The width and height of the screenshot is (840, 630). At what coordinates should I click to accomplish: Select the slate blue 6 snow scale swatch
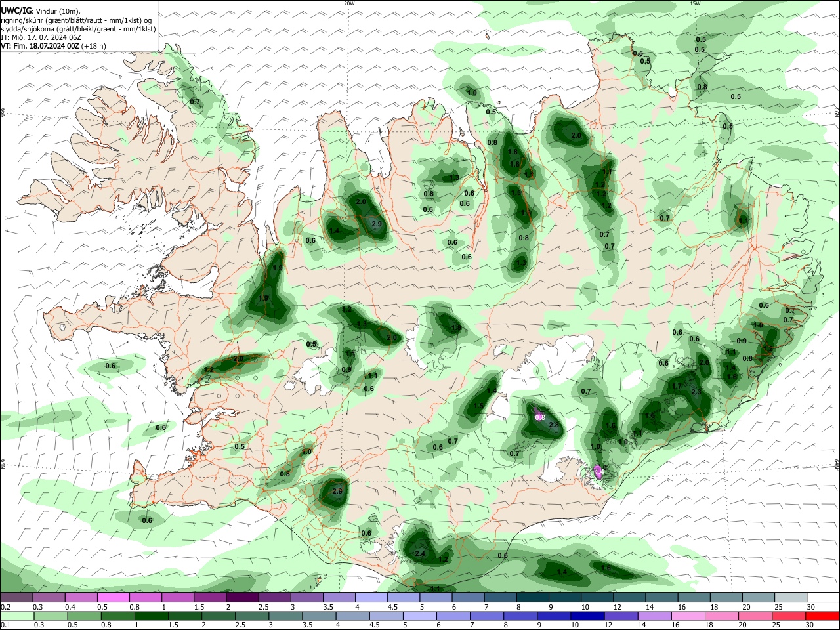[x=469, y=598]
